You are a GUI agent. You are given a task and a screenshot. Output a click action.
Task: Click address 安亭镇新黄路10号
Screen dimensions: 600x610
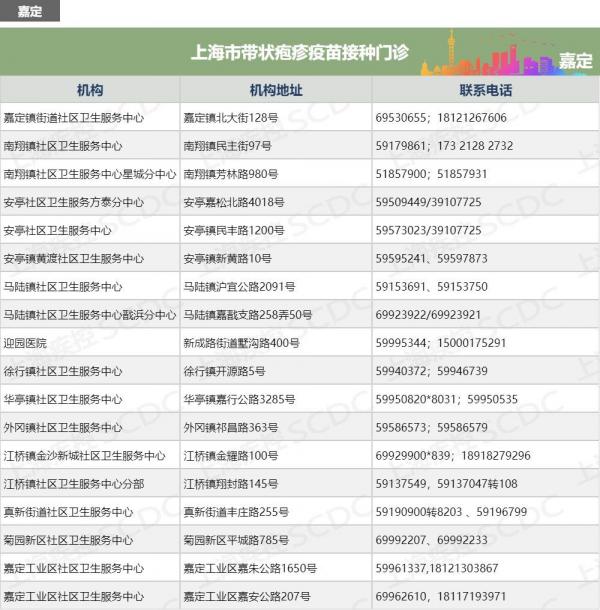point(228,259)
